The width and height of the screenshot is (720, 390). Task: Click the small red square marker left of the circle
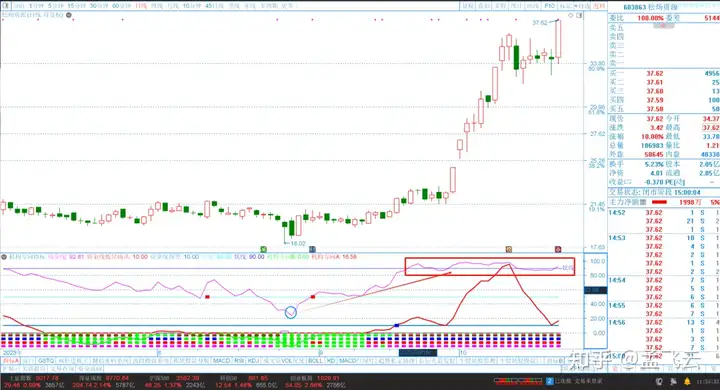pos(208,297)
